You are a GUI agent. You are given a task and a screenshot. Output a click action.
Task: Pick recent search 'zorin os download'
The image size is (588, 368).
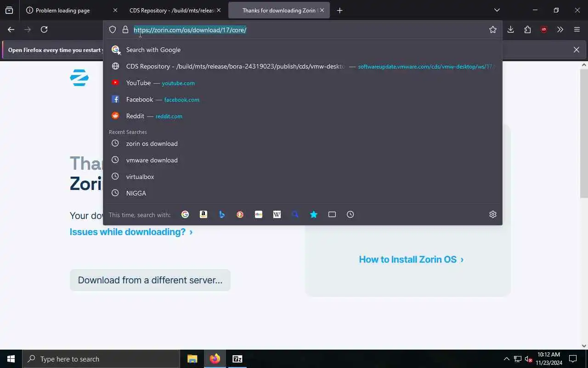pyautogui.click(x=303, y=144)
